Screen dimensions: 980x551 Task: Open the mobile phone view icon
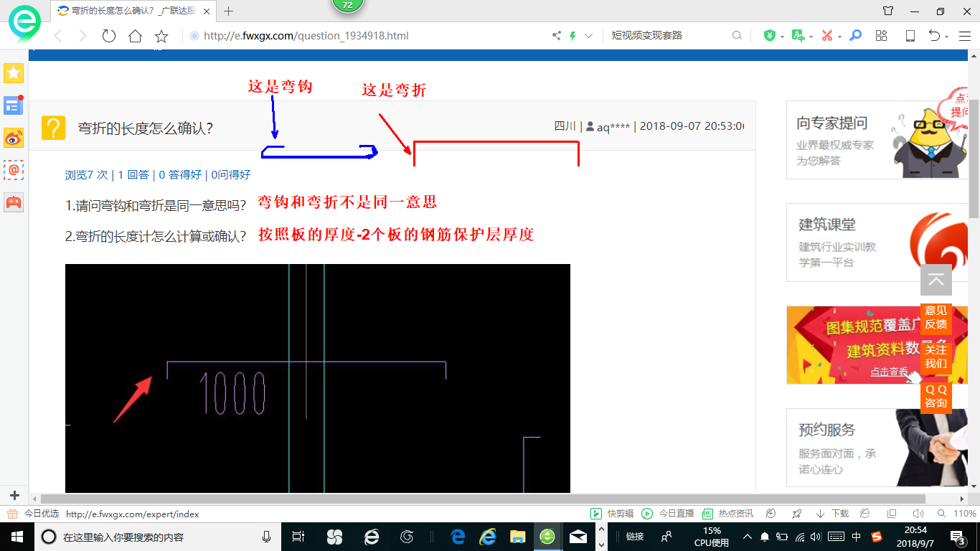pos(910,36)
